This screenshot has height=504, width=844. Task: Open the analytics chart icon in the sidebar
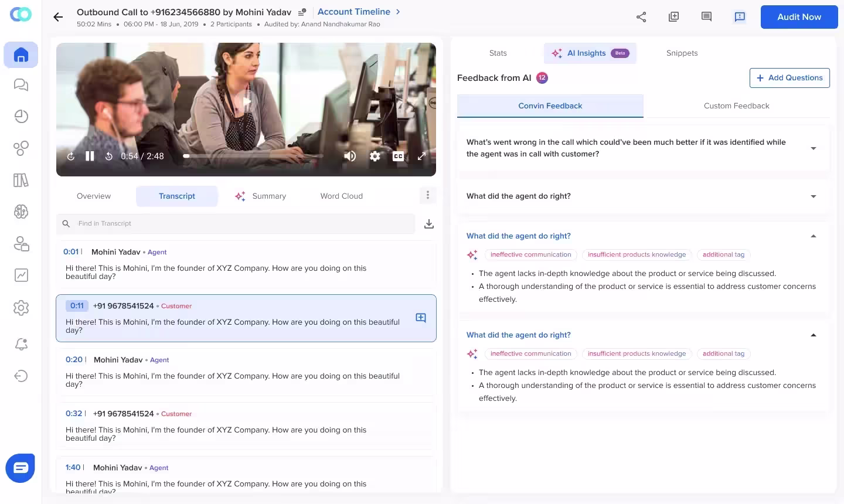tap(21, 275)
